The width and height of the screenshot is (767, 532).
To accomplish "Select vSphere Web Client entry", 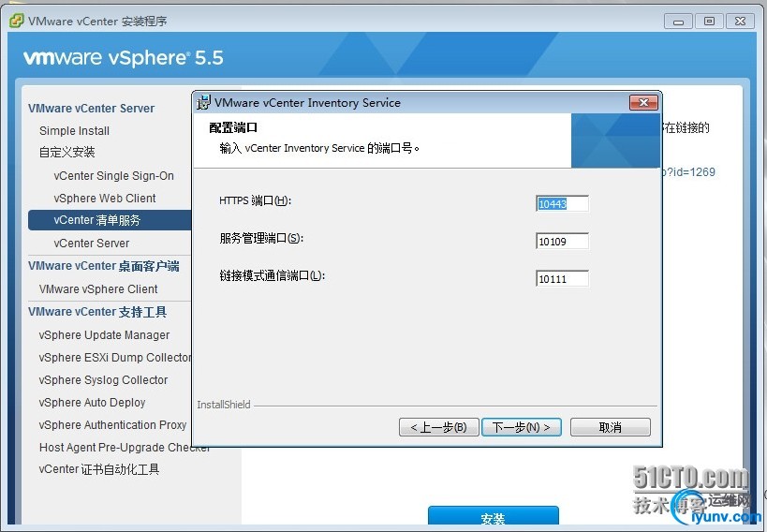I will coord(105,199).
